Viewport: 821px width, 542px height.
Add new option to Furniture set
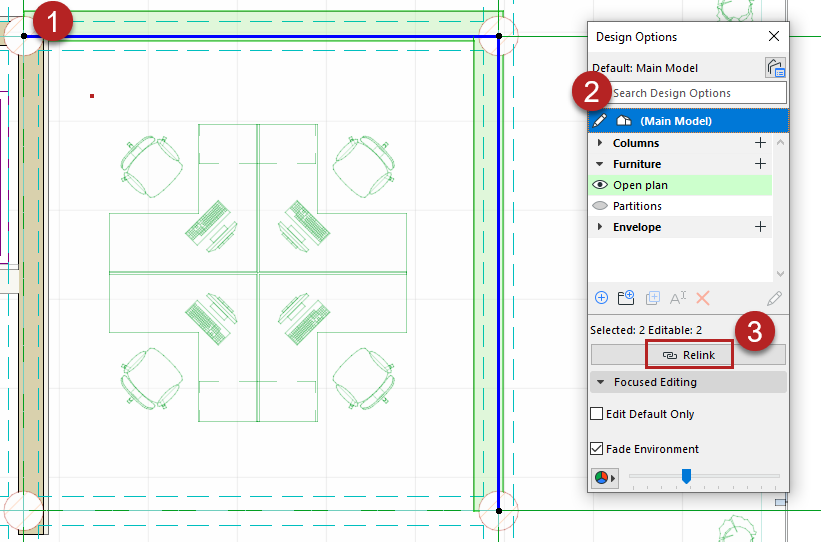click(x=760, y=164)
